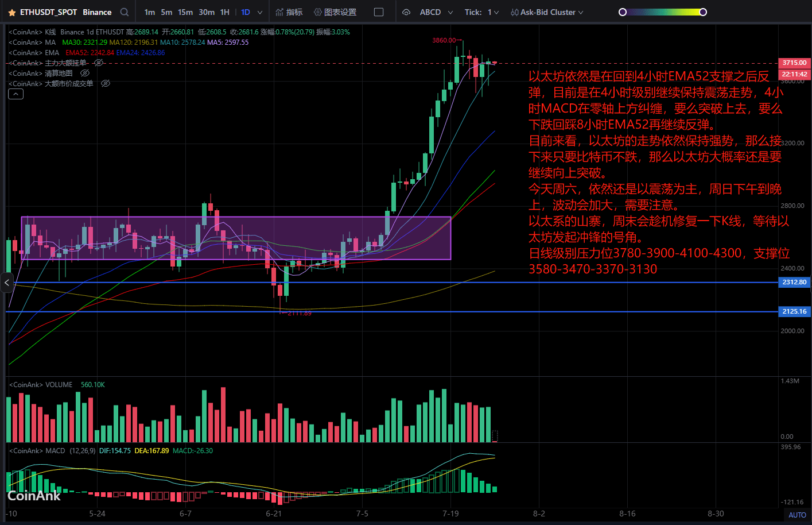Collapse the indicator legend list
This screenshot has width=812, height=525.
pyautogui.click(x=15, y=94)
